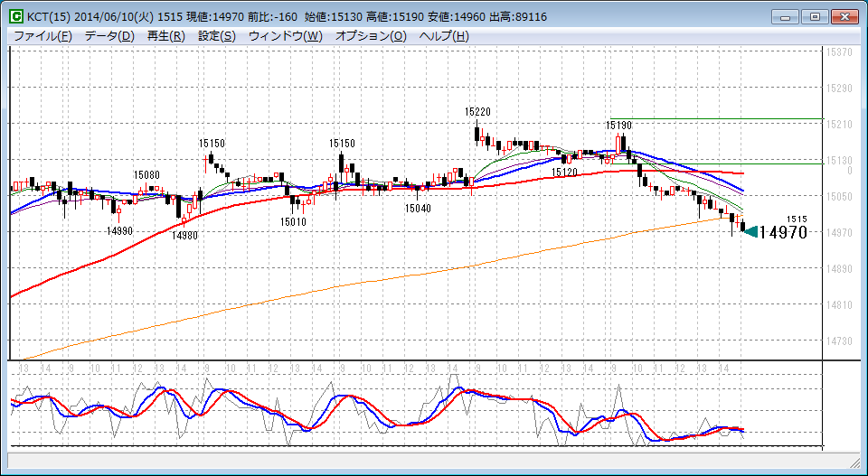The height and width of the screenshot is (476, 868).
Task: Open the データ(D) menu
Action: click(x=109, y=36)
